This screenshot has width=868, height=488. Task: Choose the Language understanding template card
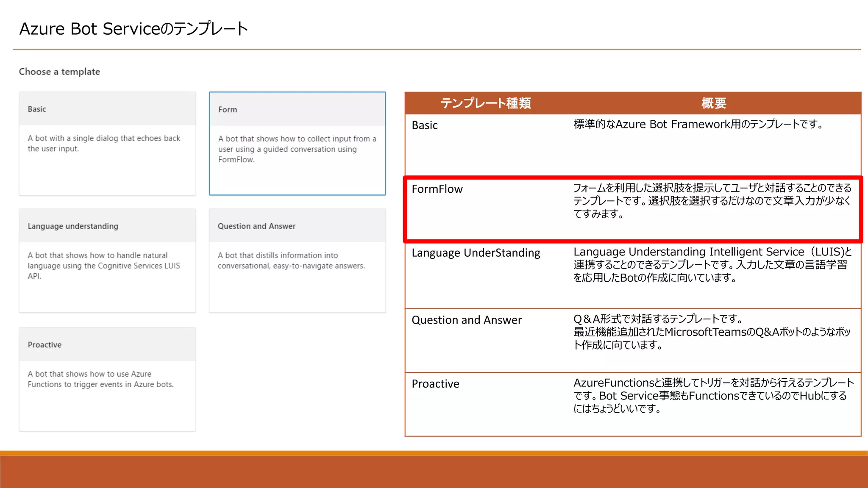pos(107,261)
